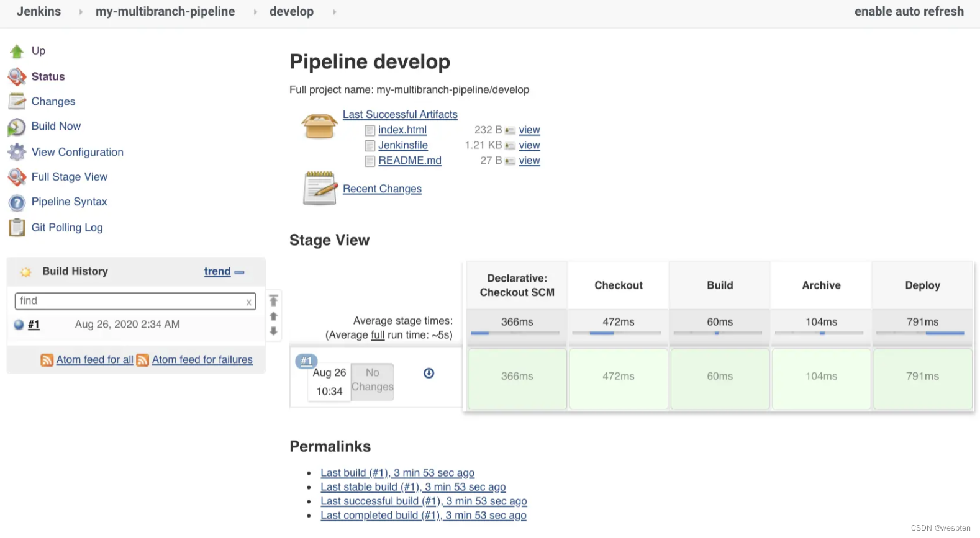Click the green Up arrow icon
The height and width of the screenshot is (538, 980).
17,51
